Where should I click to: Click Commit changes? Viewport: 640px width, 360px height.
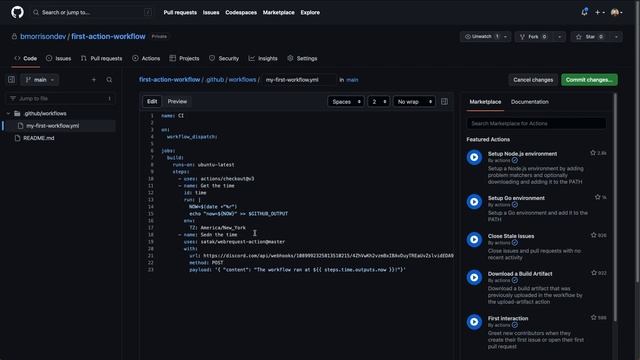[589, 80]
